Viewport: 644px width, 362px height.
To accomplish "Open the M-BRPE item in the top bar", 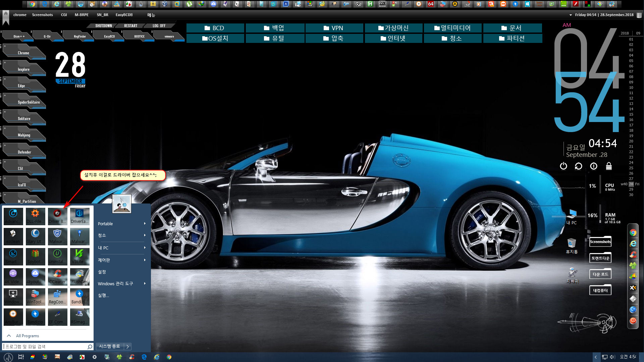I will coord(82,15).
